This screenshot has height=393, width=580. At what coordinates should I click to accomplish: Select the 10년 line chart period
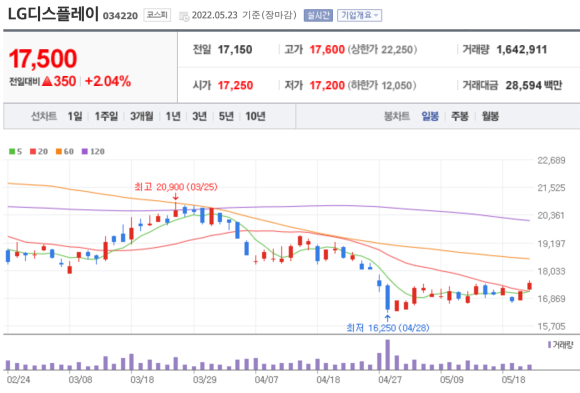coord(256,117)
